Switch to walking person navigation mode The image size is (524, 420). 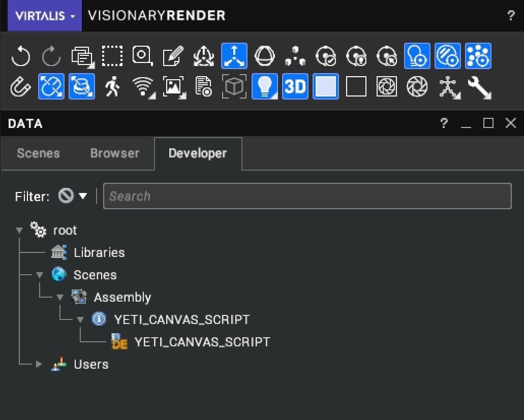click(x=112, y=86)
